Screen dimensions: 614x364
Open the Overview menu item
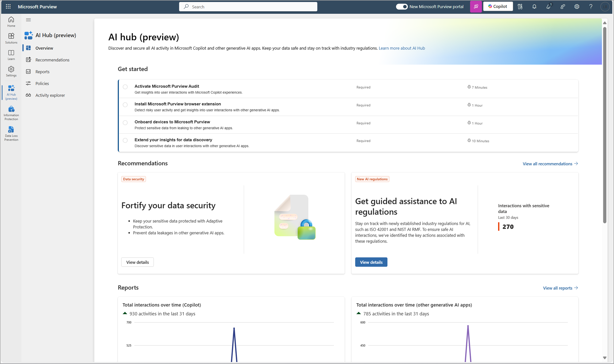44,48
